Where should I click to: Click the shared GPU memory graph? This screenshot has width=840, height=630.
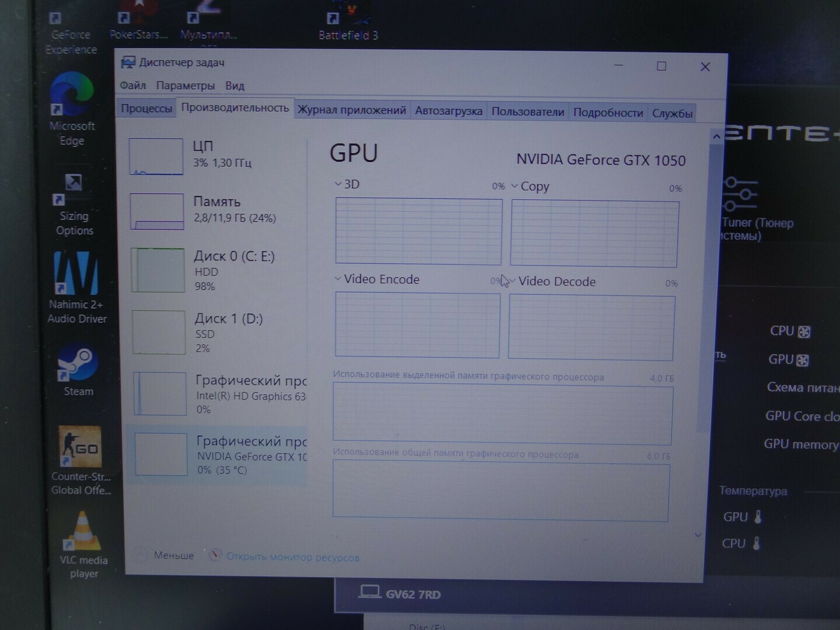501,491
